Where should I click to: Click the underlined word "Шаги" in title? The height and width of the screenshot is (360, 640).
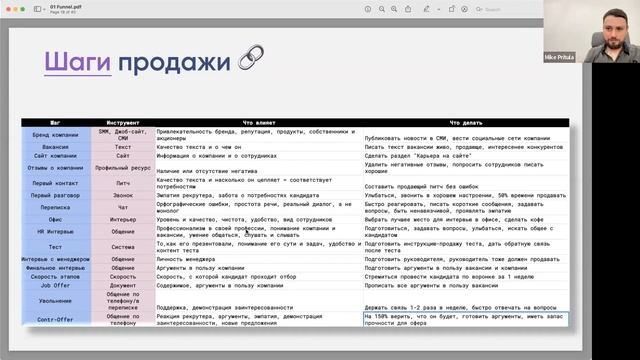pyautogui.click(x=78, y=62)
